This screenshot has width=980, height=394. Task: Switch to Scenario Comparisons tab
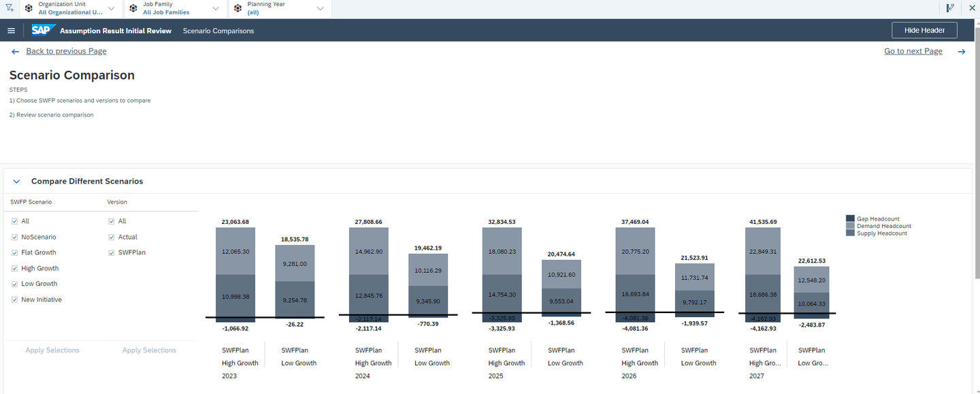218,31
